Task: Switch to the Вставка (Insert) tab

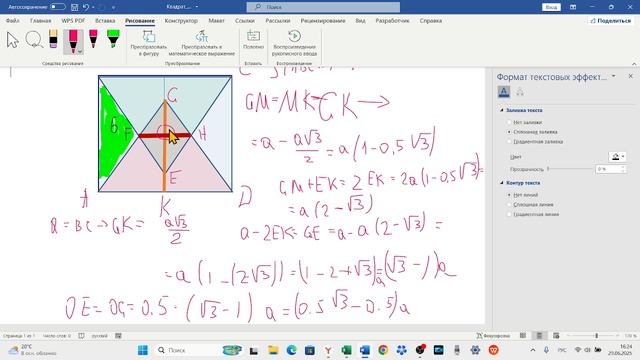Action: [105, 20]
